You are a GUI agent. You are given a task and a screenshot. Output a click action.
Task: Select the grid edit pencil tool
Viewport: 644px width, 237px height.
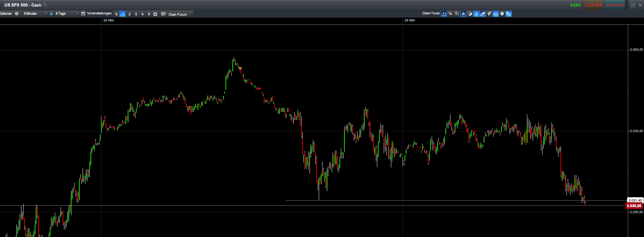pyautogui.click(x=470, y=14)
